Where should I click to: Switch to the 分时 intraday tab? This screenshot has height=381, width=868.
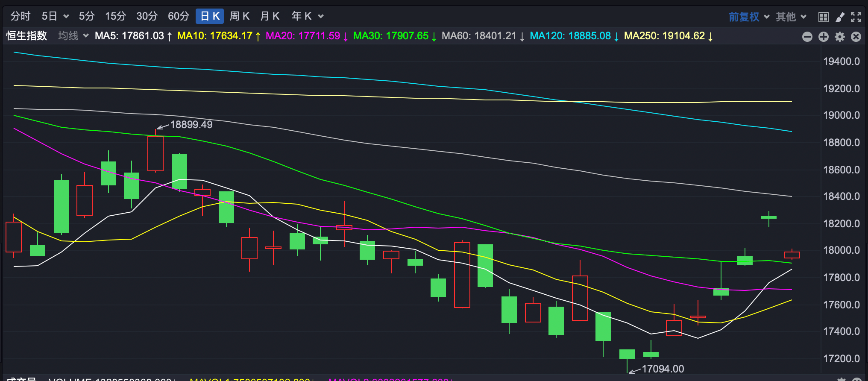point(21,16)
